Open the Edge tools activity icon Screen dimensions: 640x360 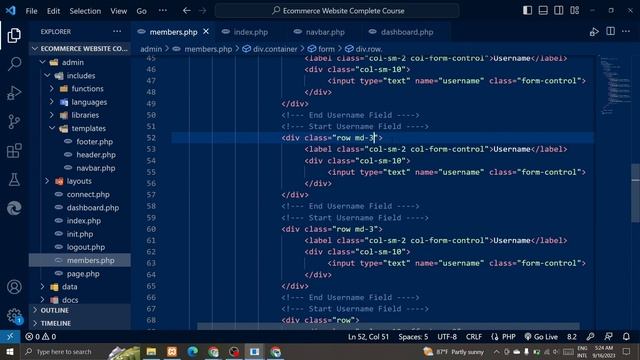(x=14, y=208)
